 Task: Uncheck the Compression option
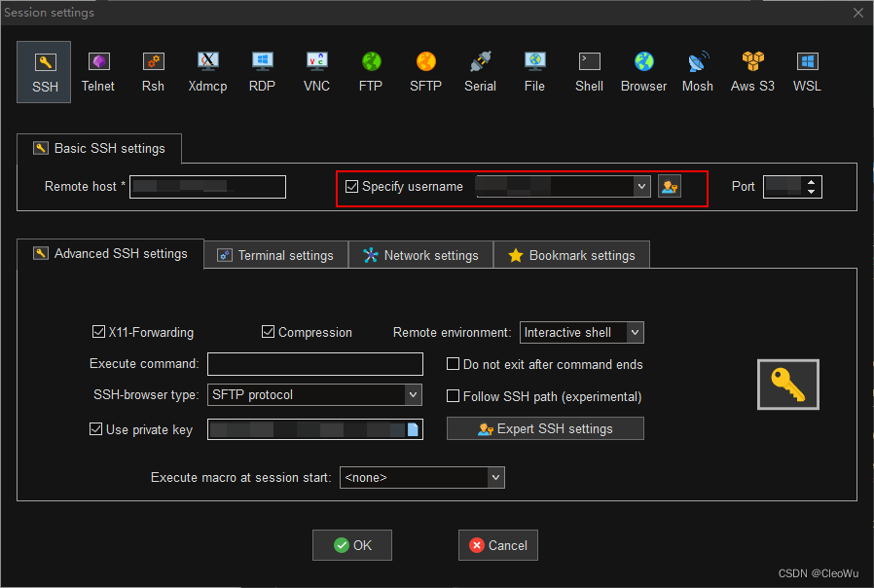coord(269,332)
